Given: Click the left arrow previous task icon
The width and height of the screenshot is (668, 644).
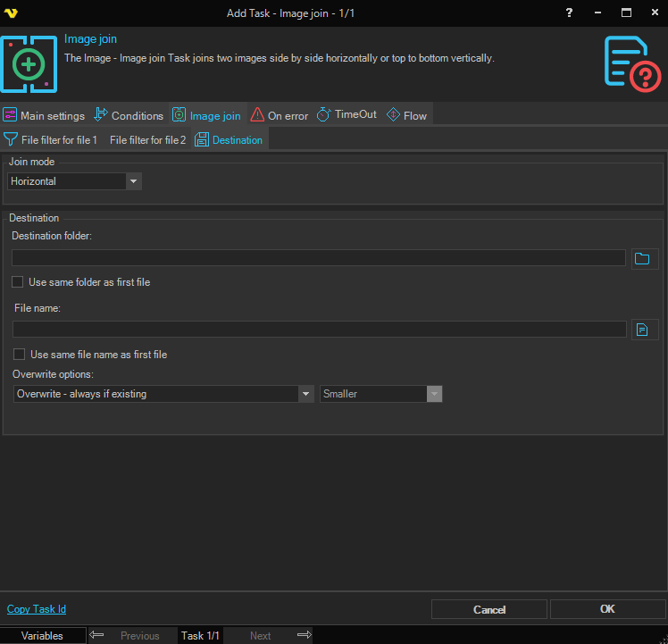Looking at the screenshot, I should click(97, 635).
